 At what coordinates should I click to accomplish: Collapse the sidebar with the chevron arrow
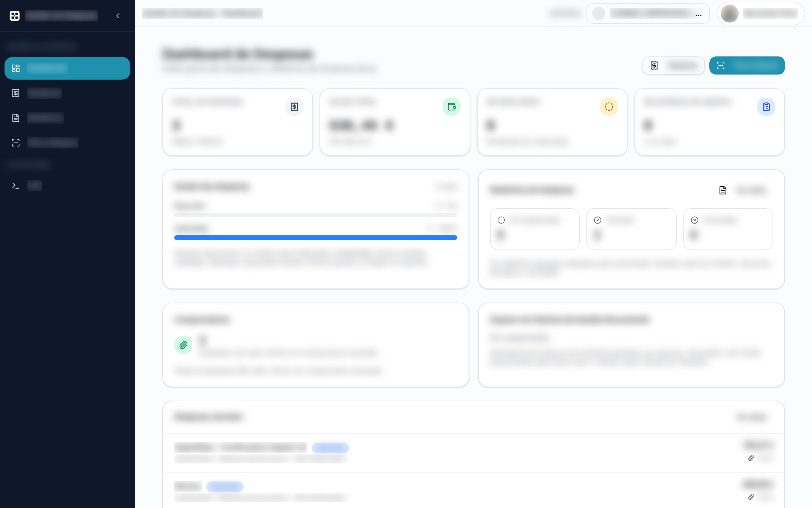pyautogui.click(x=118, y=16)
